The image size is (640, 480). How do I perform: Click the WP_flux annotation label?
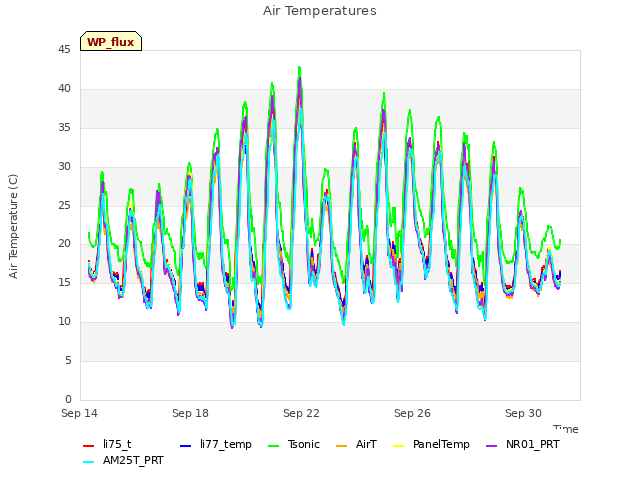pyautogui.click(x=111, y=42)
